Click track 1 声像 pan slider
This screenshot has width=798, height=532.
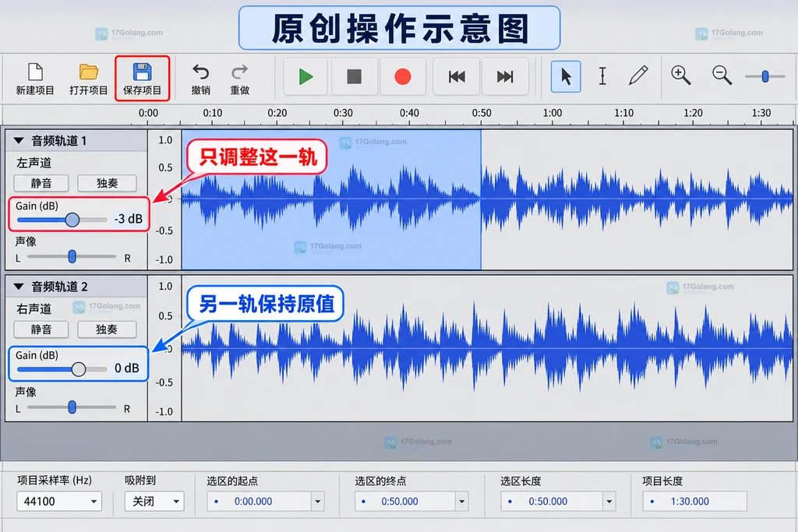coord(72,256)
